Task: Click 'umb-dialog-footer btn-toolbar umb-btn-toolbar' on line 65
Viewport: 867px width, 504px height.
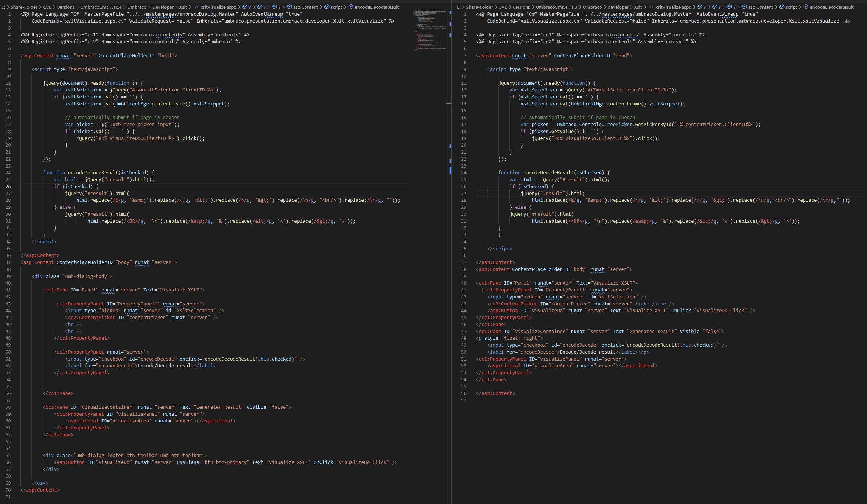Action: coord(140,455)
